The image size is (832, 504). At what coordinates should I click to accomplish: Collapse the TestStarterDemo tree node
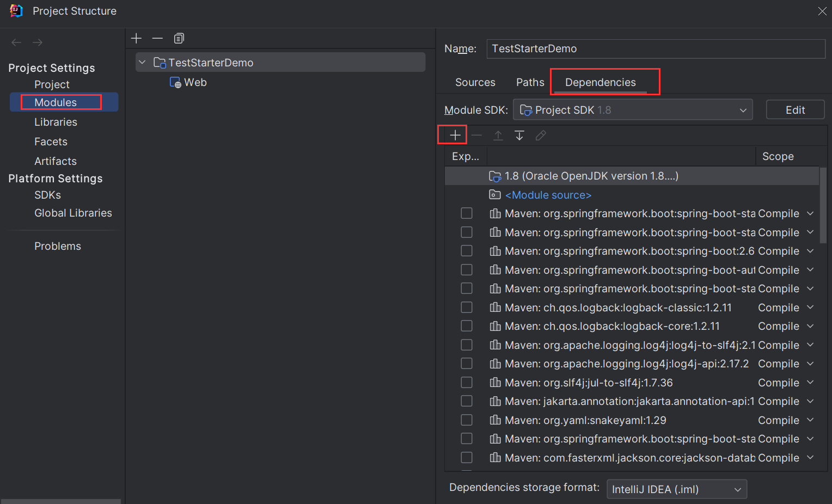142,63
